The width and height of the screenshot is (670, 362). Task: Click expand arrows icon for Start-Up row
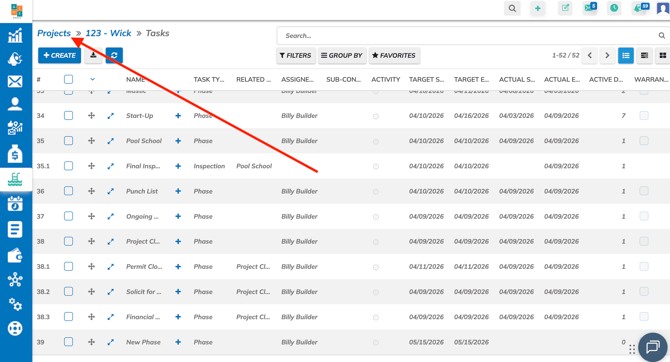pos(111,116)
